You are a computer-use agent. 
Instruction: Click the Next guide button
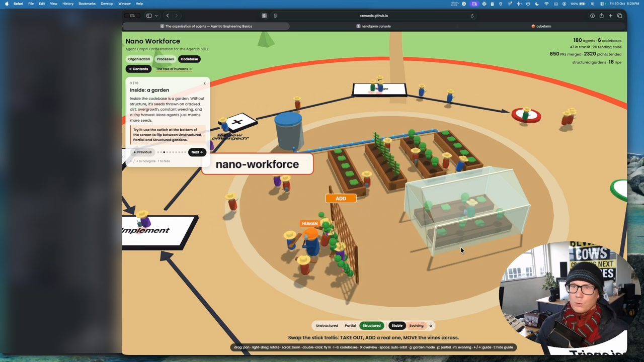pos(197,152)
